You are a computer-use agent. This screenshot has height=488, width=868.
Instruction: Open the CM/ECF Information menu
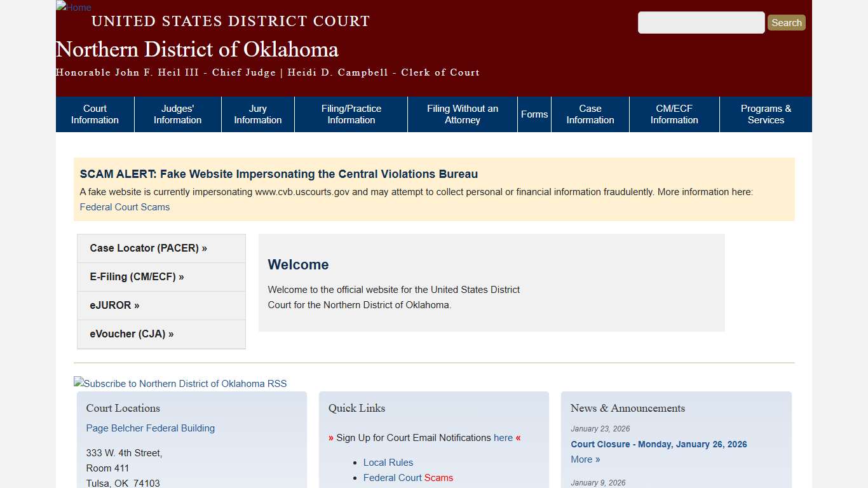pyautogui.click(x=674, y=114)
